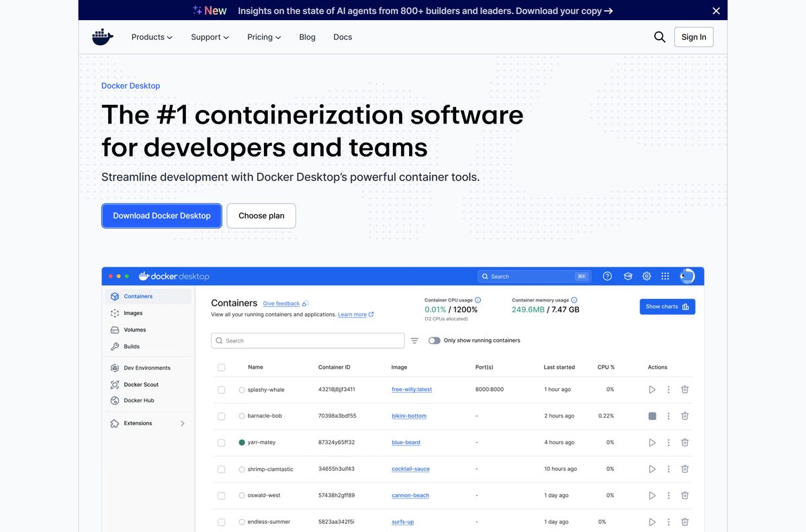Check the yarr-matey row checkbox
Screen dimensions: 806x532
(x=222, y=443)
